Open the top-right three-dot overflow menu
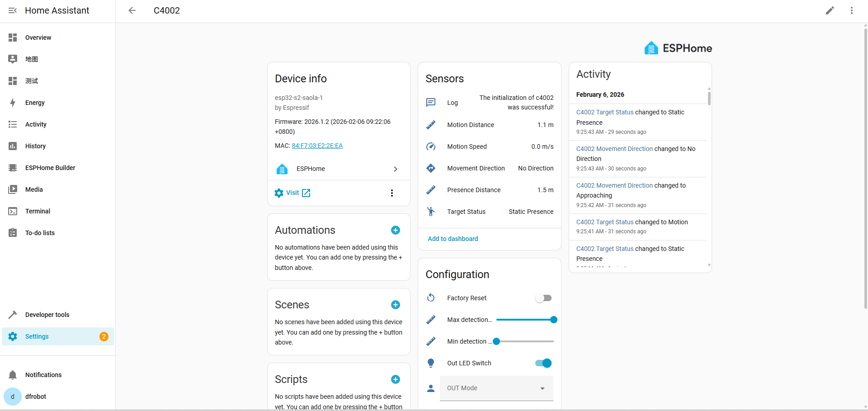This screenshot has width=868, height=411. click(x=851, y=10)
